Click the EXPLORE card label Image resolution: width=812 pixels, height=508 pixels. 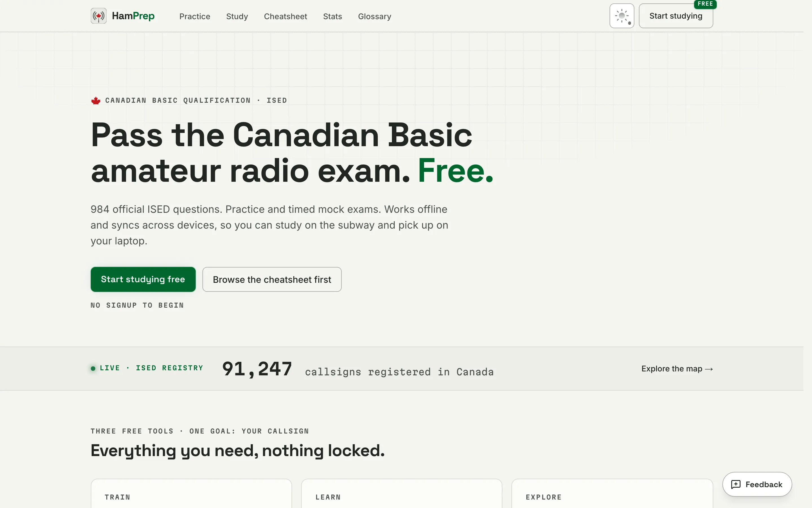544,497
